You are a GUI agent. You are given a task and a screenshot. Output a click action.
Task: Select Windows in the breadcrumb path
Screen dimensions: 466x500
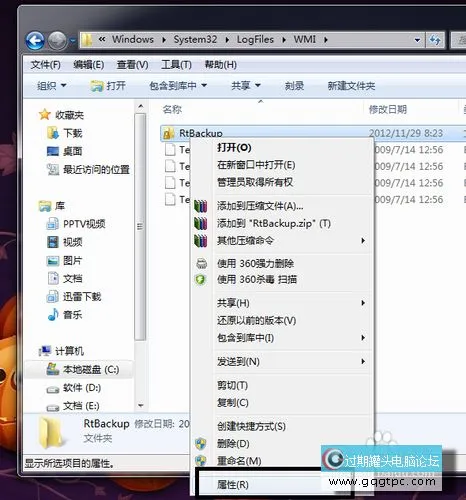click(x=133, y=39)
